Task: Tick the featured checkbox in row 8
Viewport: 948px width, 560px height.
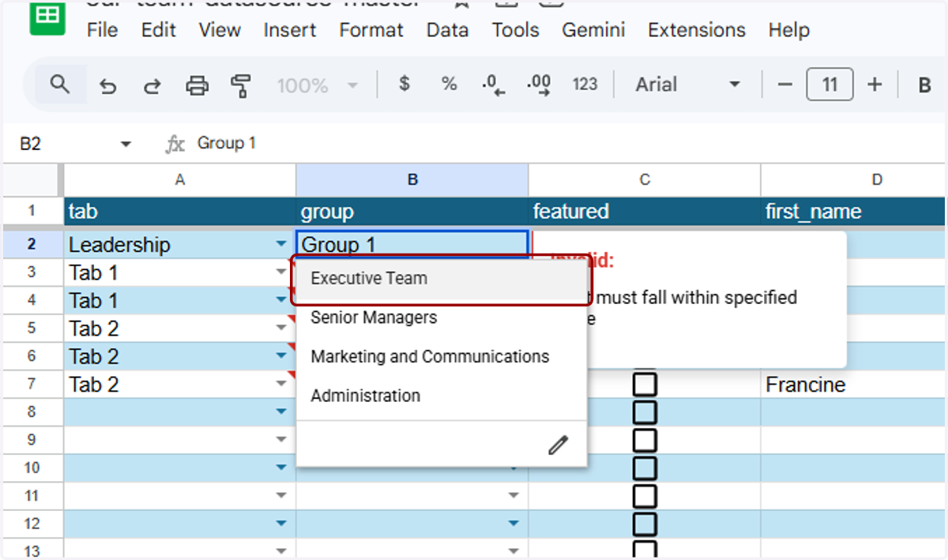Action: 645,412
